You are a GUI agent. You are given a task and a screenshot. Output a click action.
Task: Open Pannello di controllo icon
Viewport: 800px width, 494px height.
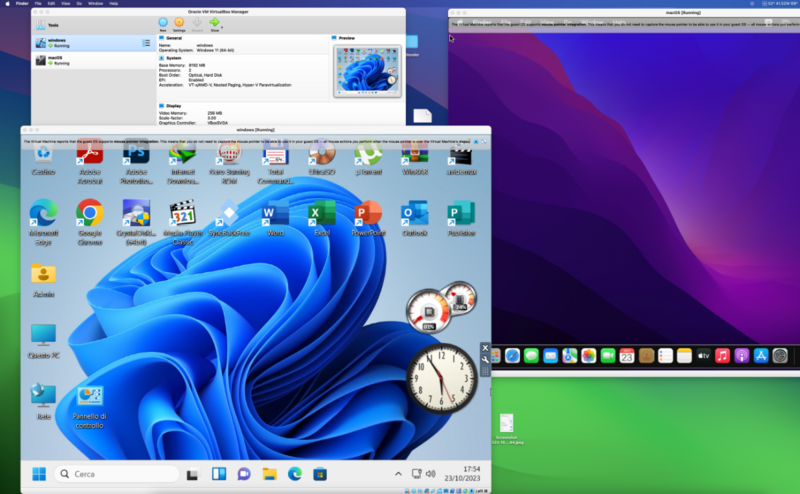click(x=89, y=398)
